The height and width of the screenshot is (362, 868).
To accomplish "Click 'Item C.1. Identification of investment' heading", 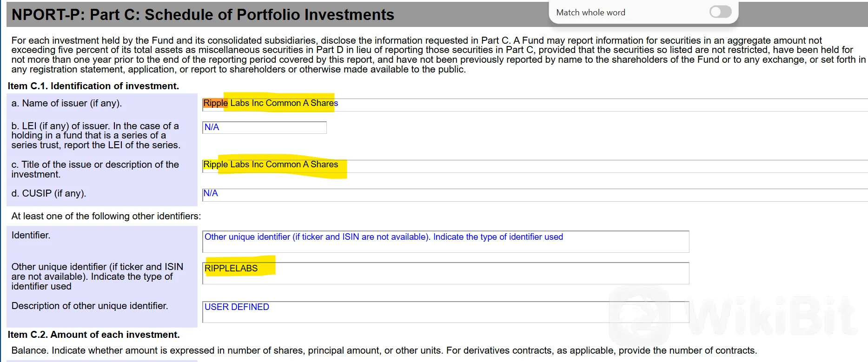I will (93, 86).
